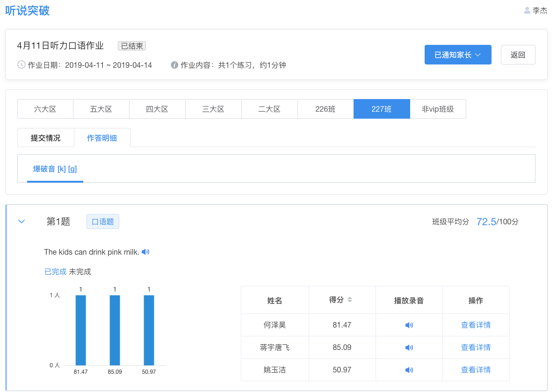557x392 pixels.
Task: Click the table score cell 85.09
Action: tap(342, 347)
